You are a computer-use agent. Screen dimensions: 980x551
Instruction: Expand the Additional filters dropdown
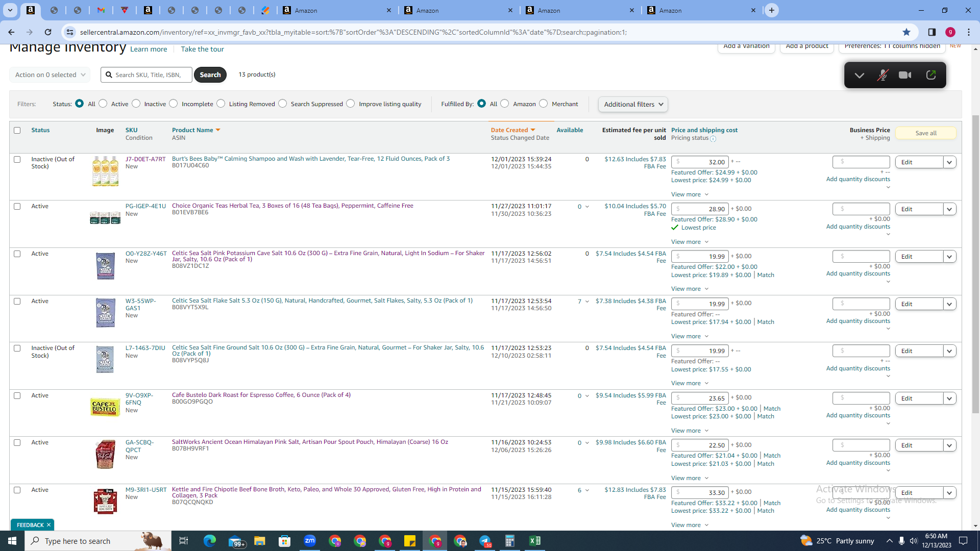633,104
